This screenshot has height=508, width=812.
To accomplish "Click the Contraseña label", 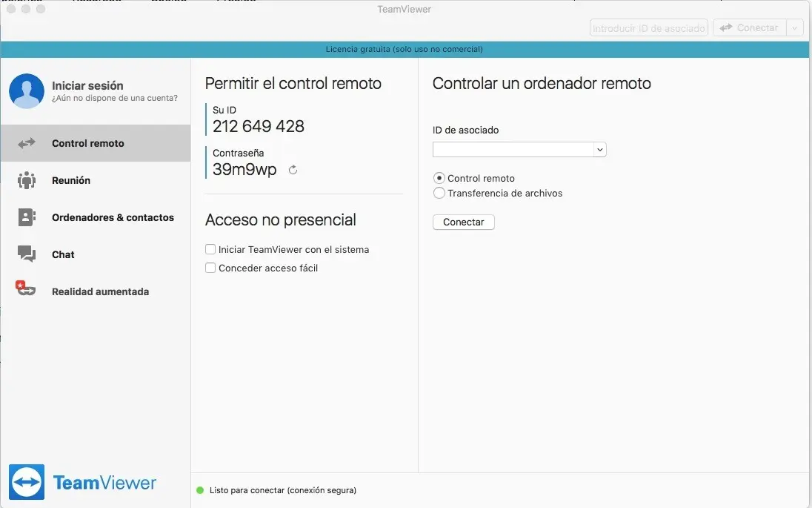I will (x=239, y=153).
